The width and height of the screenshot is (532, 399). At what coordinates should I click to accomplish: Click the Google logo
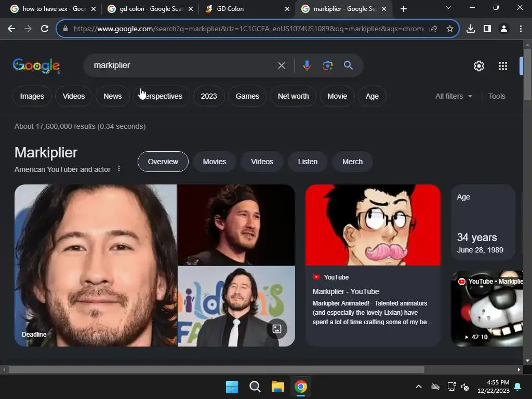click(36, 66)
